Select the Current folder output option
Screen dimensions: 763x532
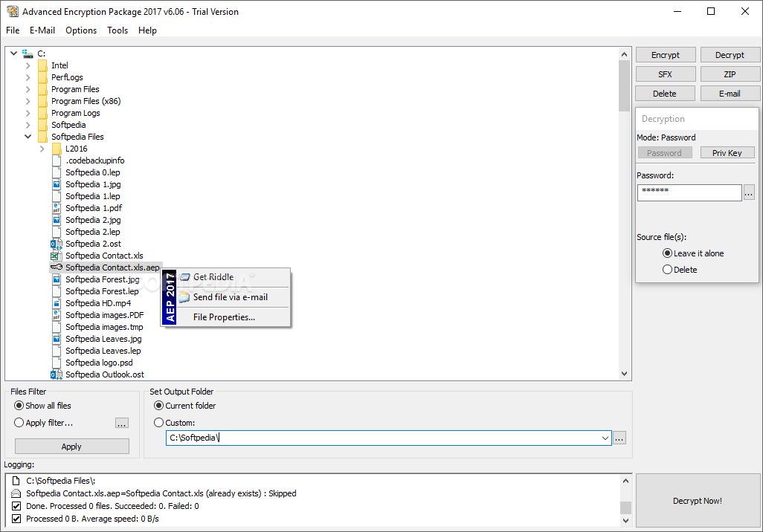(158, 405)
